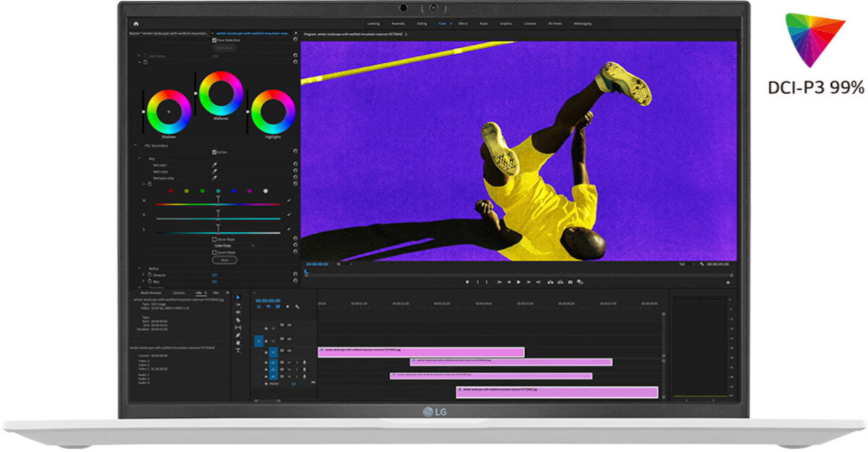This screenshot has width=868, height=452.
Task: Toggle eye visibility for top video track
Action: click(289, 325)
